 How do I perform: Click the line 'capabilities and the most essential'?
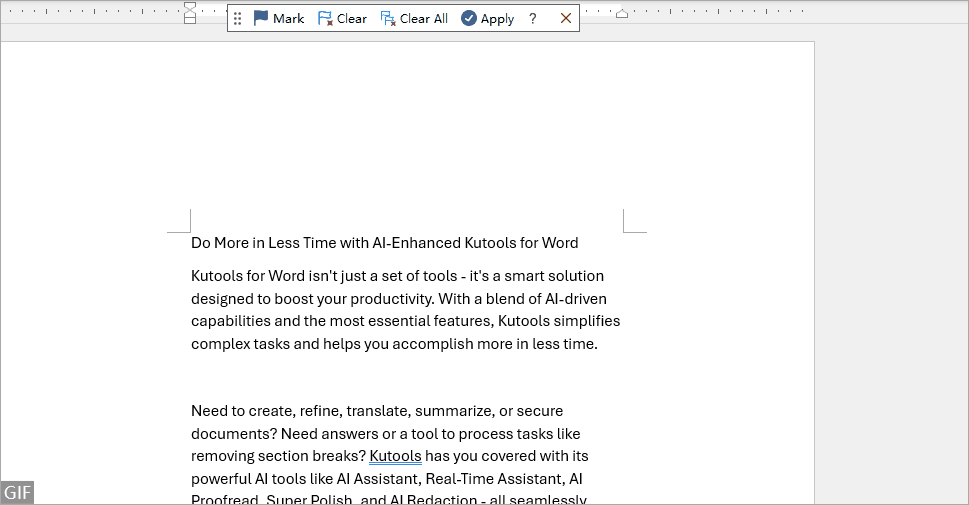[x=405, y=321]
